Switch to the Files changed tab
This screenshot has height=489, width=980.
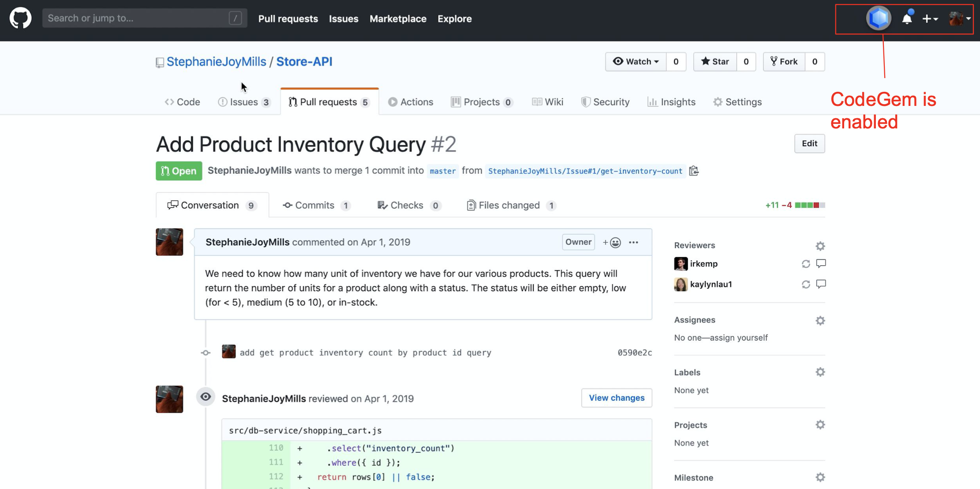pos(509,205)
